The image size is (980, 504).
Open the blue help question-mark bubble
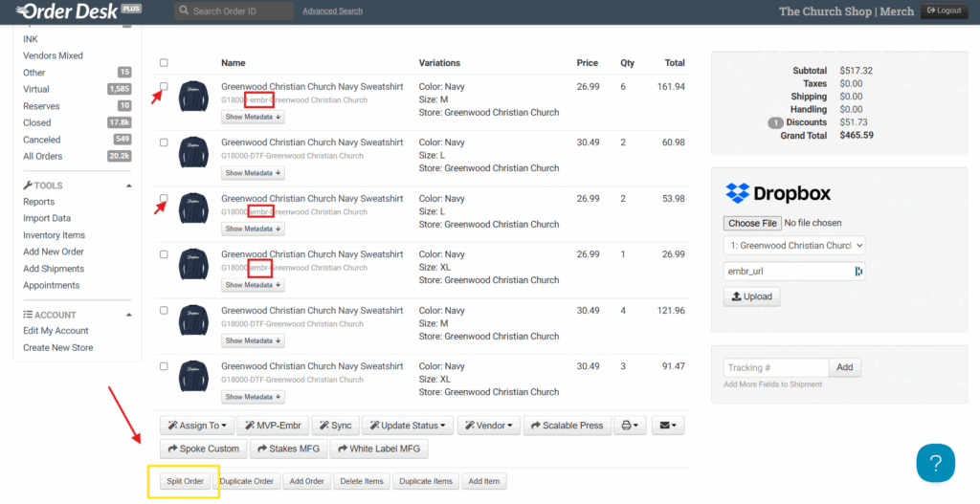[935, 463]
